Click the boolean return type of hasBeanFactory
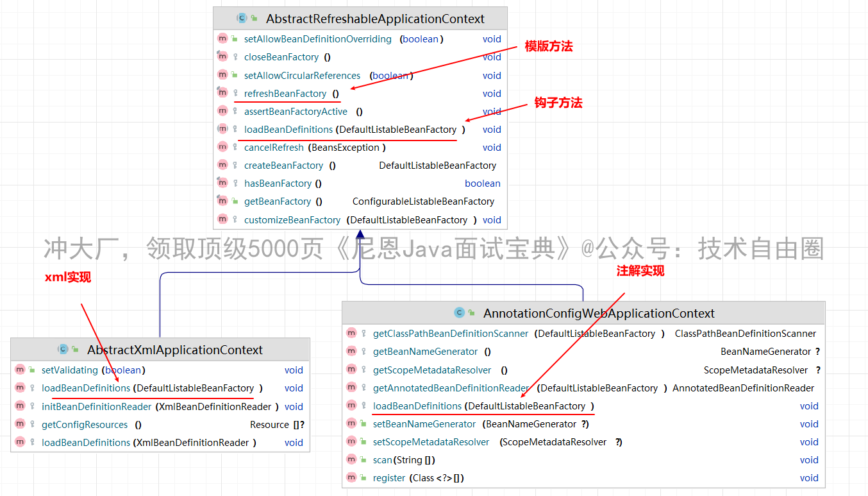Image resolution: width=868 pixels, height=496 pixels. click(482, 184)
